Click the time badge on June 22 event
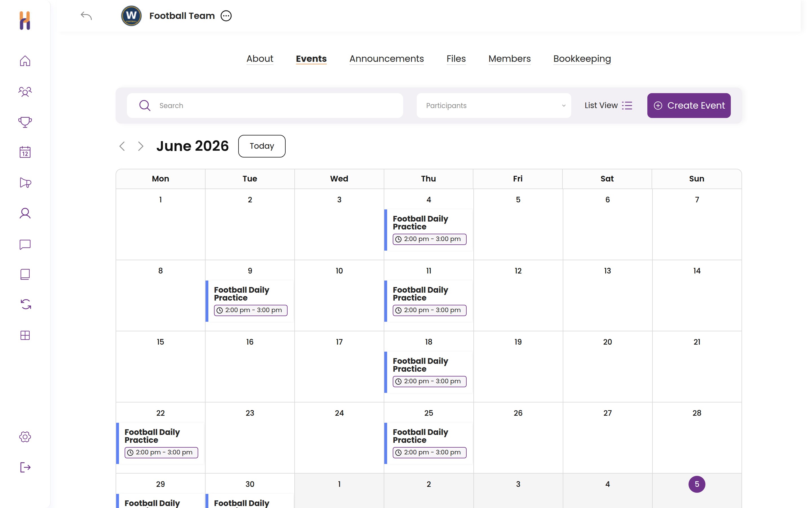812x508 pixels. 161,453
